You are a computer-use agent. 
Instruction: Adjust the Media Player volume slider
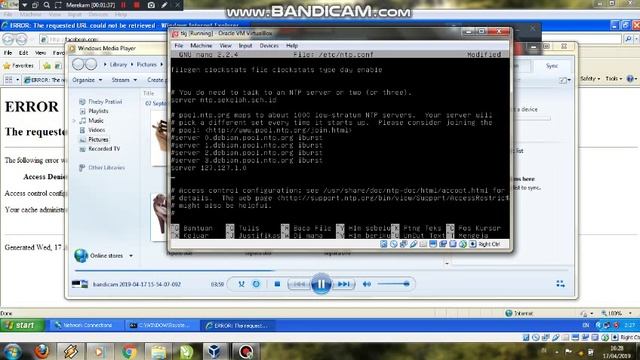394,284
